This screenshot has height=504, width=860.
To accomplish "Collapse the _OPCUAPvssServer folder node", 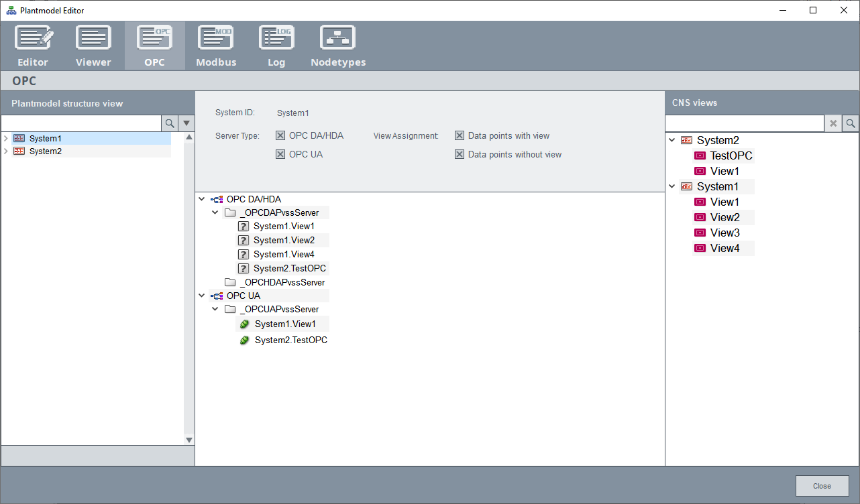I will pyautogui.click(x=215, y=310).
